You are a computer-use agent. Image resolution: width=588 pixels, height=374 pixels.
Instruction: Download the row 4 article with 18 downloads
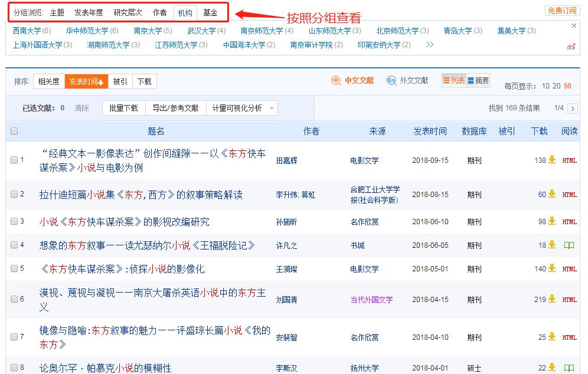click(x=551, y=245)
